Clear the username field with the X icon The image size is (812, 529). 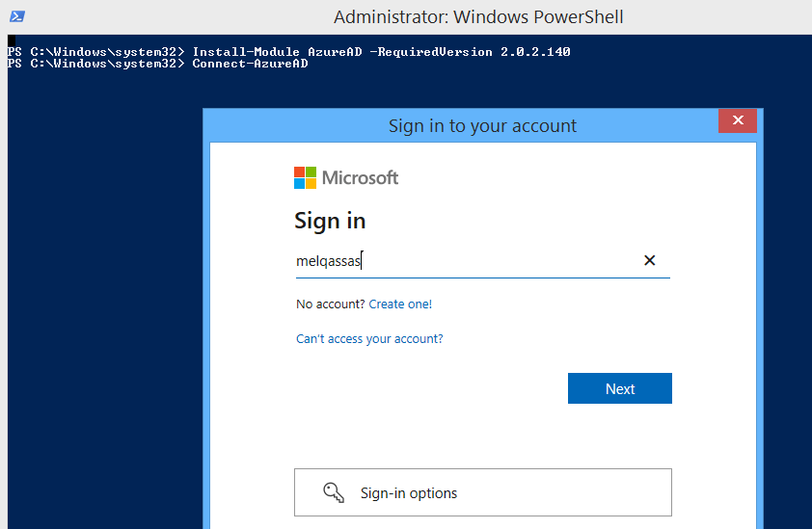tap(649, 260)
